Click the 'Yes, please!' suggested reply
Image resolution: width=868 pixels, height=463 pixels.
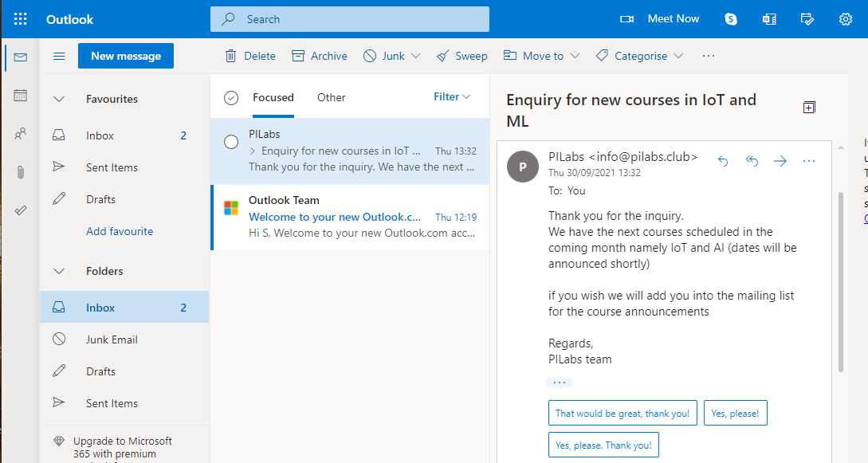click(x=735, y=414)
